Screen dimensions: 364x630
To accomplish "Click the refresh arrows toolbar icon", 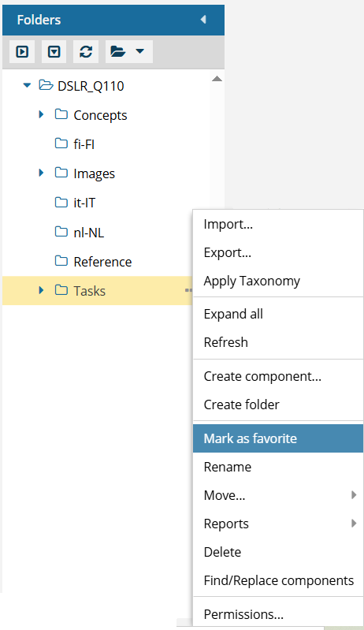I will point(86,52).
